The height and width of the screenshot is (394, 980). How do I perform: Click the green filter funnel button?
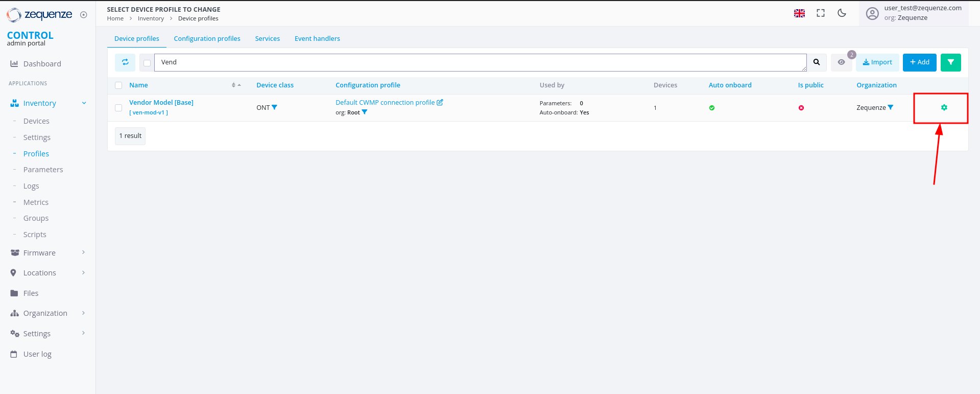(x=950, y=62)
